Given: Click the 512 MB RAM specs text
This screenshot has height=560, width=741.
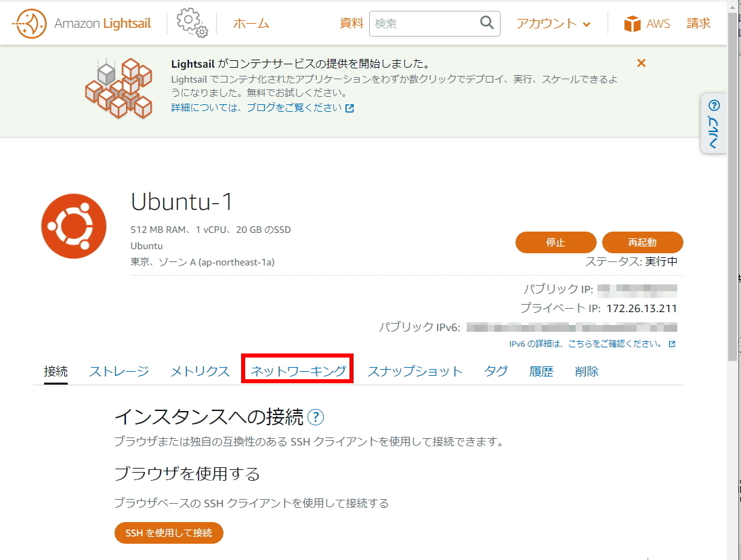Looking at the screenshot, I should click(x=211, y=230).
